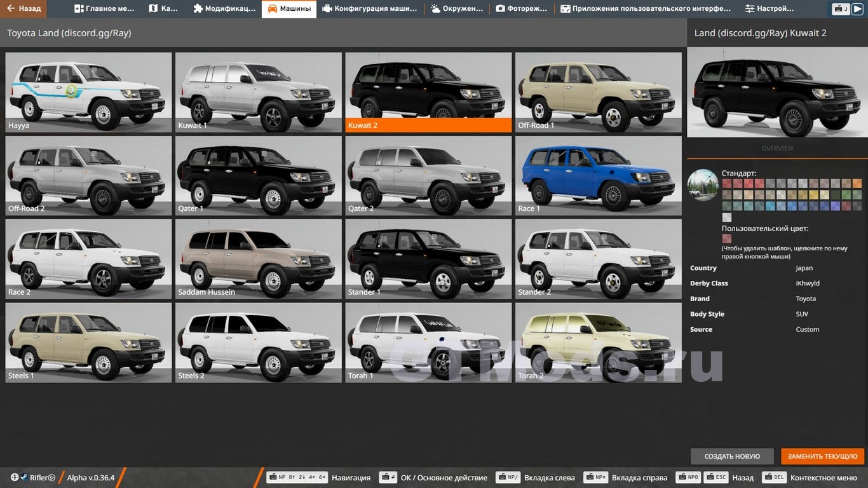Click the Навигация numpad key hint icon
The width and height of the screenshot is (868, 488).
[297, 477]
